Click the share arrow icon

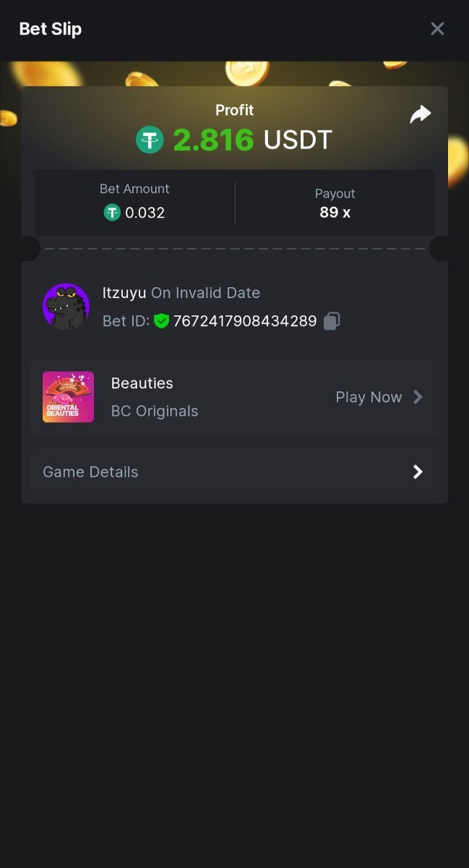click(420, 114)
